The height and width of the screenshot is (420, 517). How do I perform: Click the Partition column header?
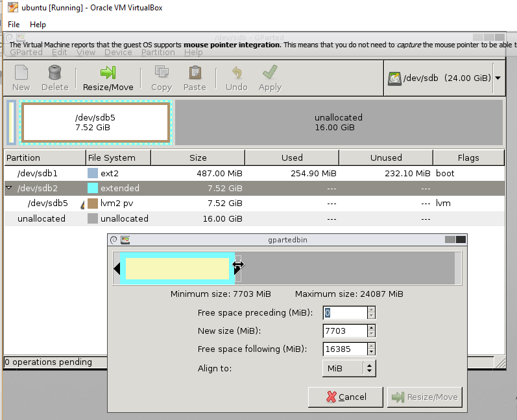[45, 157]
